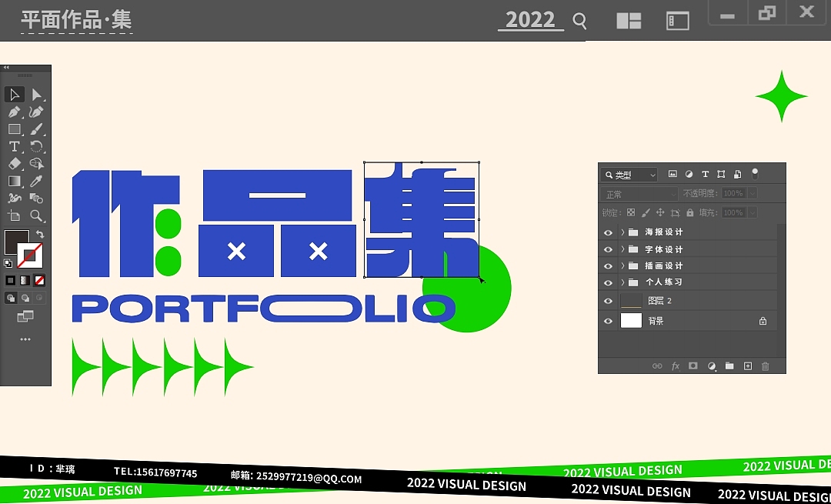Select the Curvature pen tool
This screenshot has width=831, height=504.
pos(37,112)
